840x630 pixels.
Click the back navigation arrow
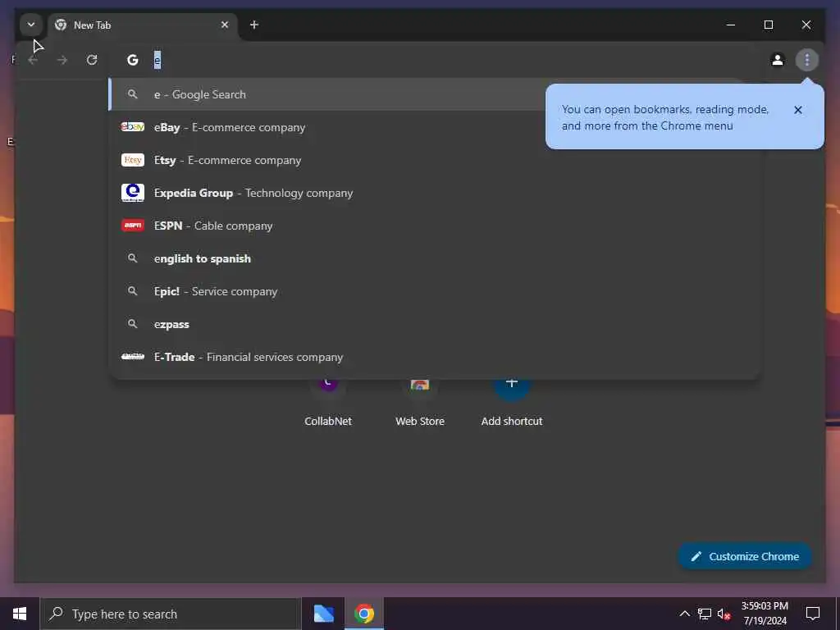pos(33,60)
